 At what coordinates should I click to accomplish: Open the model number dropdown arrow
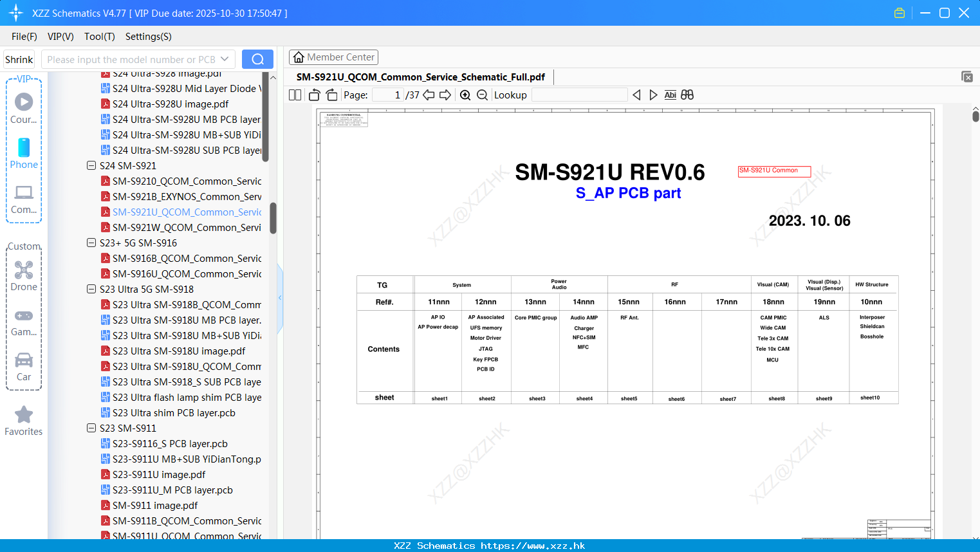point(225,59)
